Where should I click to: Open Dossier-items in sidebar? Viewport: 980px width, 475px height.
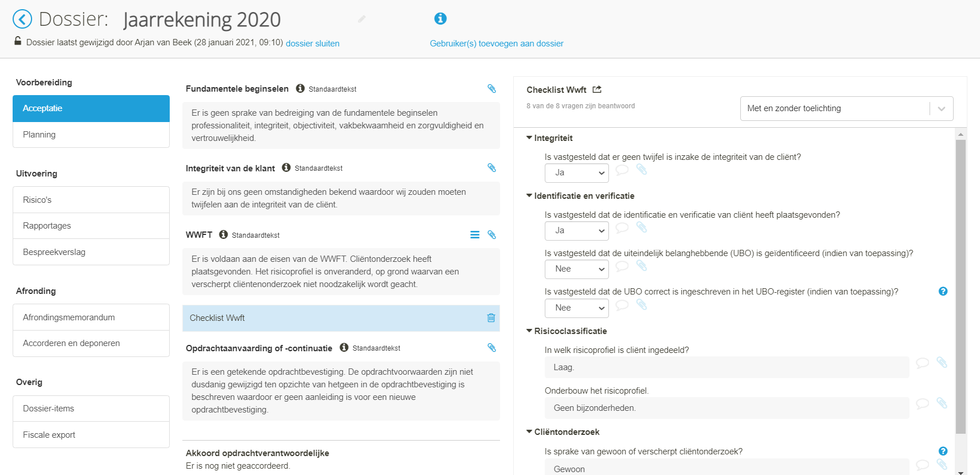coord(91,409)
